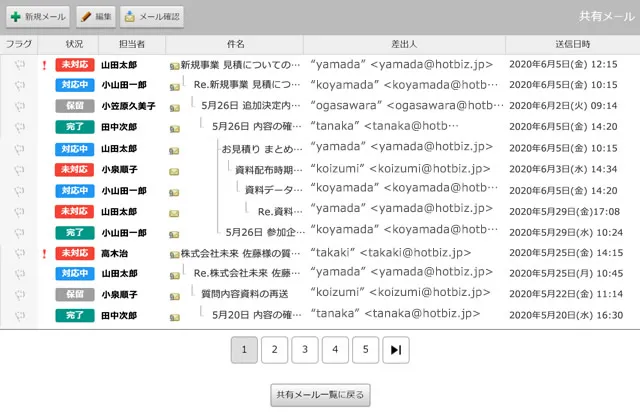This screenshot has height=419, width=640.
Task: Open subject 新規事業 見積についての…
Action: coord(240,64)
